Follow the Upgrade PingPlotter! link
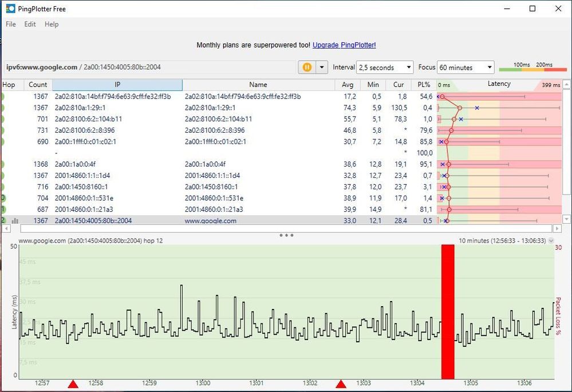572x392 pixels. [344, 45]
